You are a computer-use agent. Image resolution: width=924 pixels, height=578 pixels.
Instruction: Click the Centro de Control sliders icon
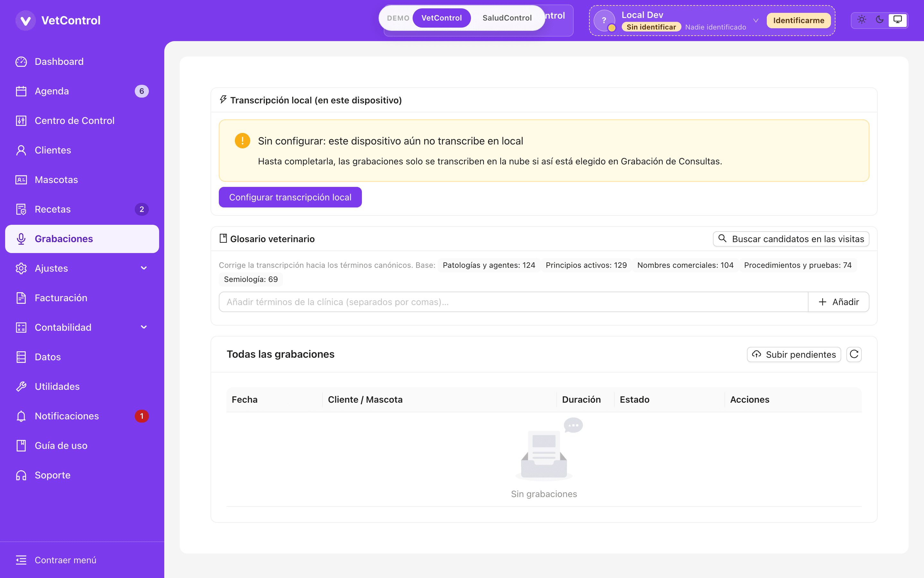[21, 120]
